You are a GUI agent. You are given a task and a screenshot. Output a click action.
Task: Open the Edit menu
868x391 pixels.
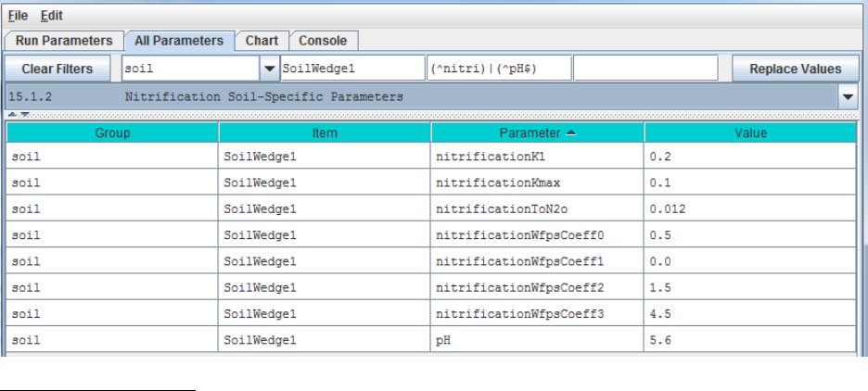click(52, 16)
